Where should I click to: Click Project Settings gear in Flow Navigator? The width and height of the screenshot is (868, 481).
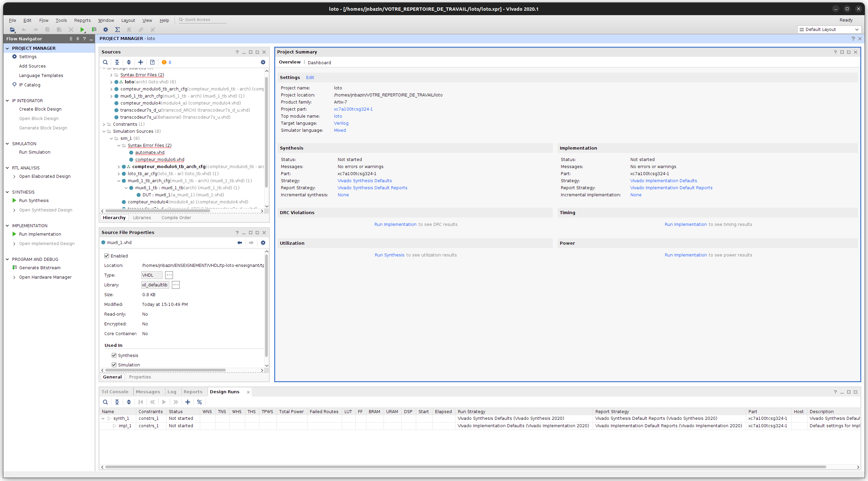point(14,56)
